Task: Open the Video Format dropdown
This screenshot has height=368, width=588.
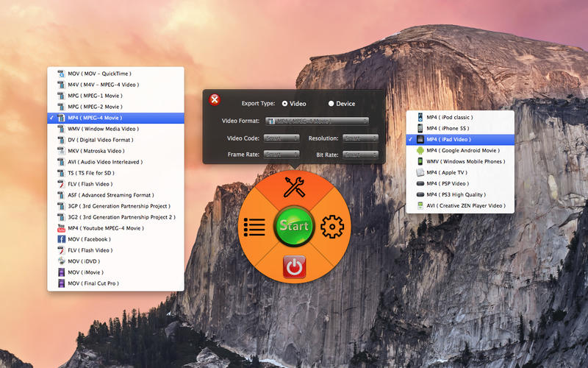Action: pos(317,121)
